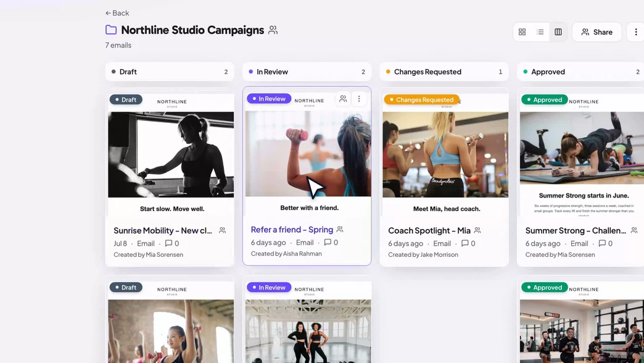Click "Created by Aisha Rahman" text

click(286, 254)
